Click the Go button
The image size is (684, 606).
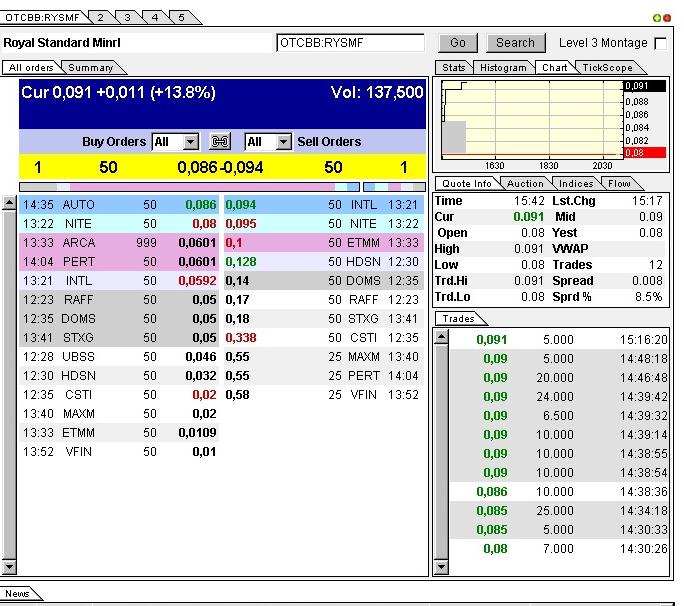pyautogui.click(x=458, y=43)
